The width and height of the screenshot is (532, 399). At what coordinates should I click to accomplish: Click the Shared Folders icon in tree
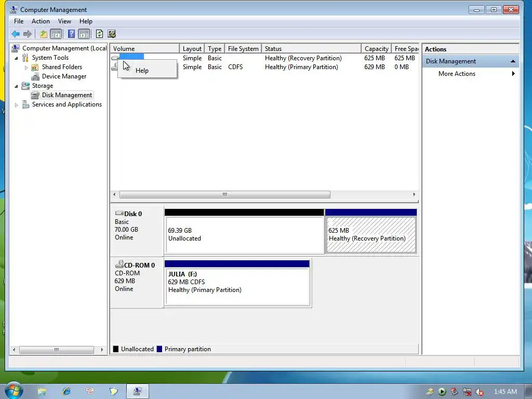click(35, 67)
